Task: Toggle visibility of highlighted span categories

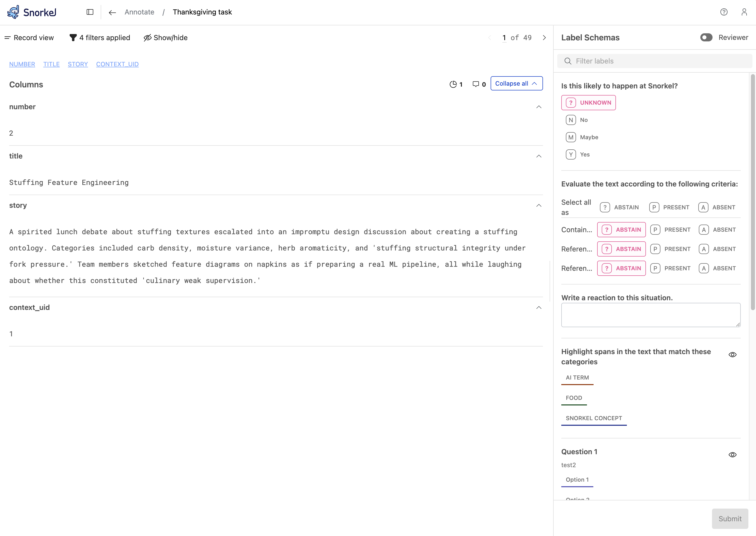Action: click(x=733, y=354)
